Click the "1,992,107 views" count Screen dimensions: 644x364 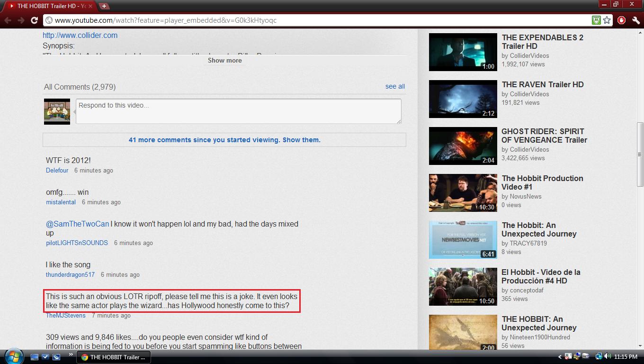click(523, 64)
